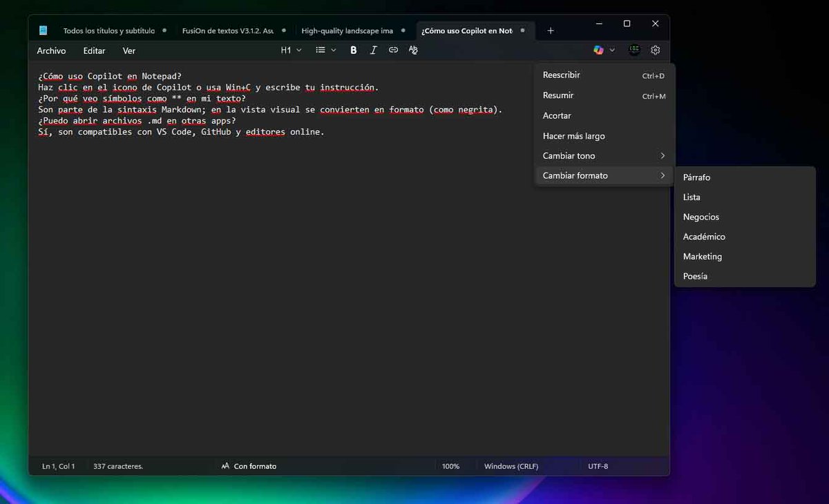Open the Copilot colorful icon menu

(x=598, y=50)
